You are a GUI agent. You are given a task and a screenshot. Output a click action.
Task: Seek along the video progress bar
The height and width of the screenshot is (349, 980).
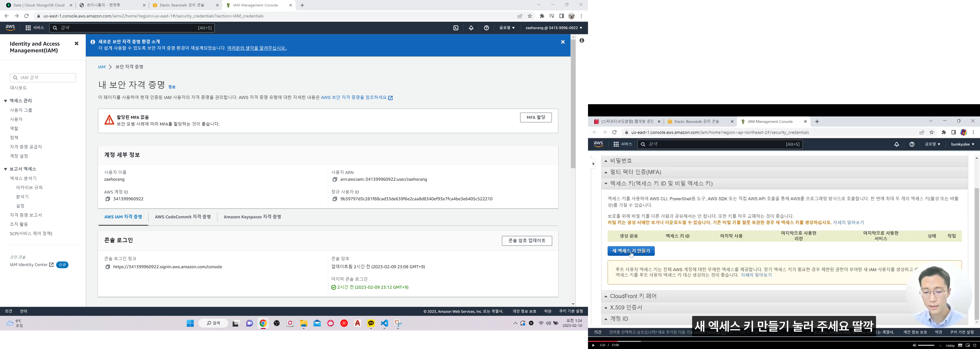(784, 341)
